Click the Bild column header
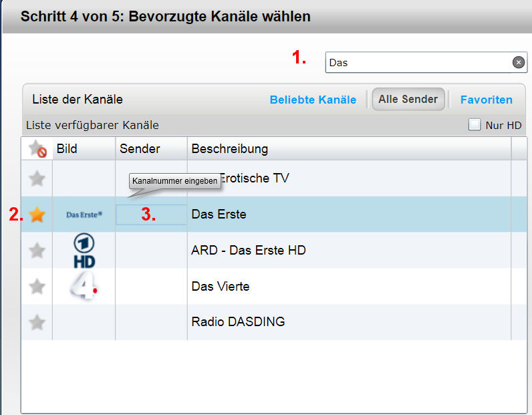The width and height of the screenshot is (532, 415). [67, 148]
